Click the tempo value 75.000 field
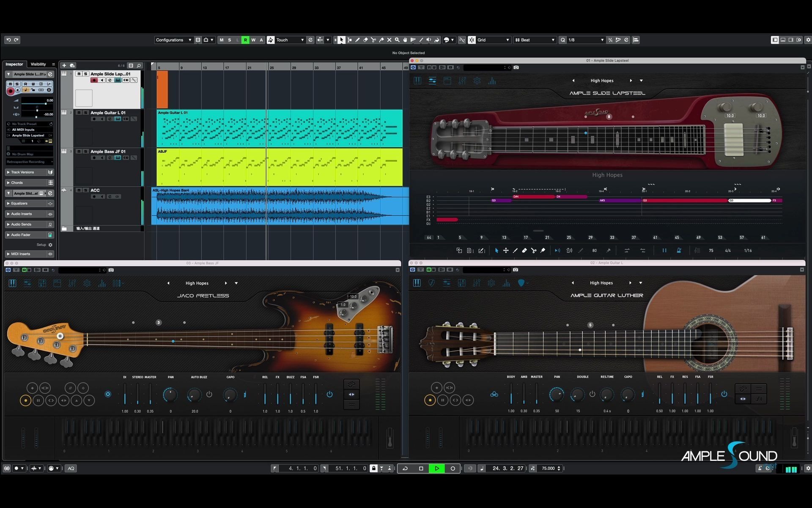The image size is (812, 508). (548, 468)
